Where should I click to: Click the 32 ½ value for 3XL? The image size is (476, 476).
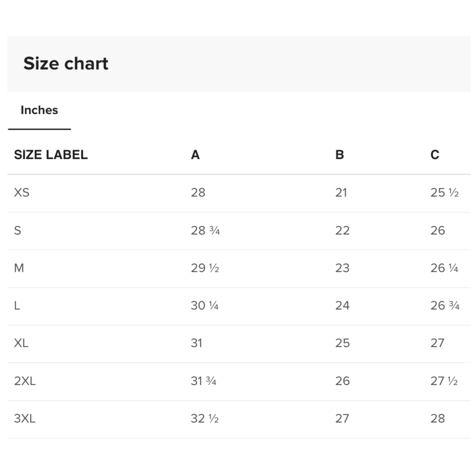(205, 419)
